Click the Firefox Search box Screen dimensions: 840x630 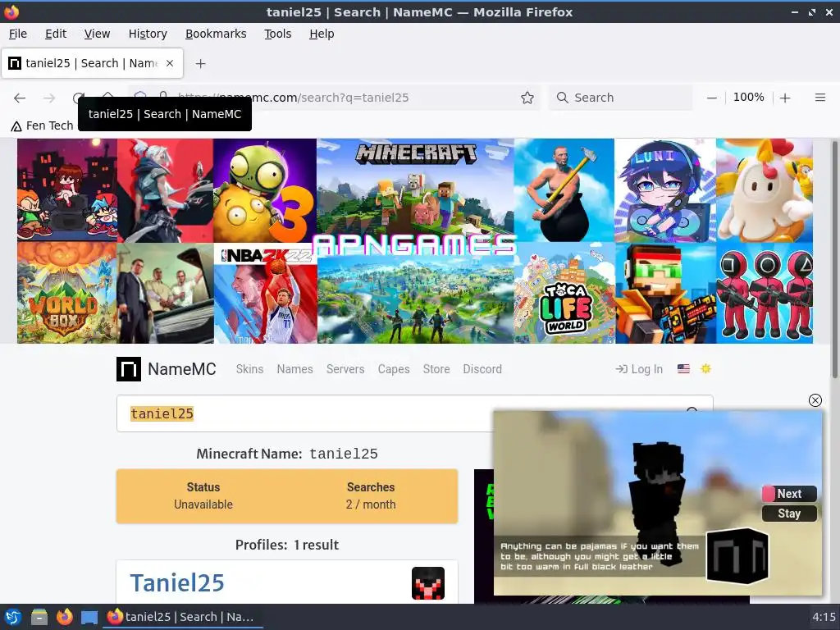[x=620, y=98]
